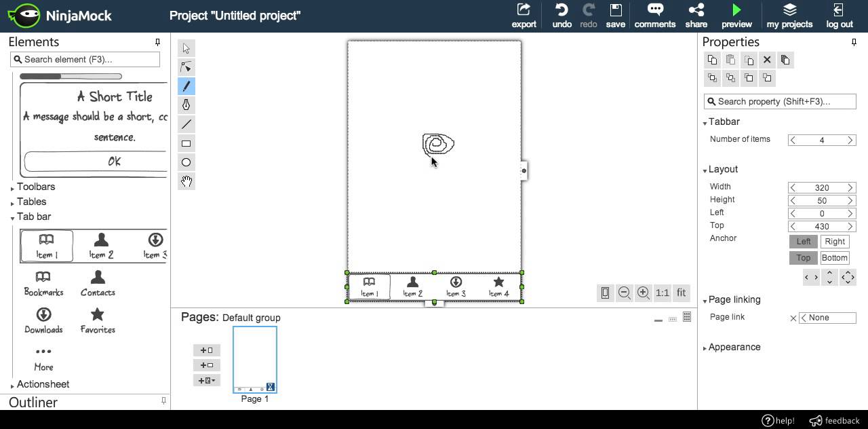Delete the selected element with X icon

(767, 60)
